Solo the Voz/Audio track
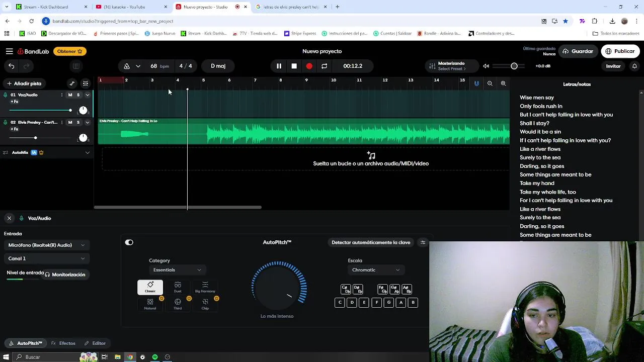Screen dimensions: 644x362 (x=78, y=95)
